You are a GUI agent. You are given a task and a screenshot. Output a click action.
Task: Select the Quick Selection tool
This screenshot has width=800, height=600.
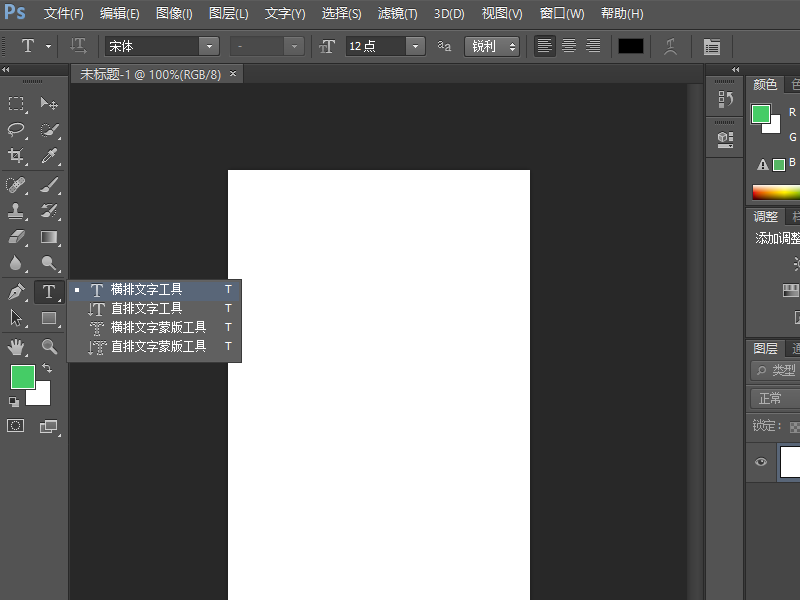click(x=49, y=130)
